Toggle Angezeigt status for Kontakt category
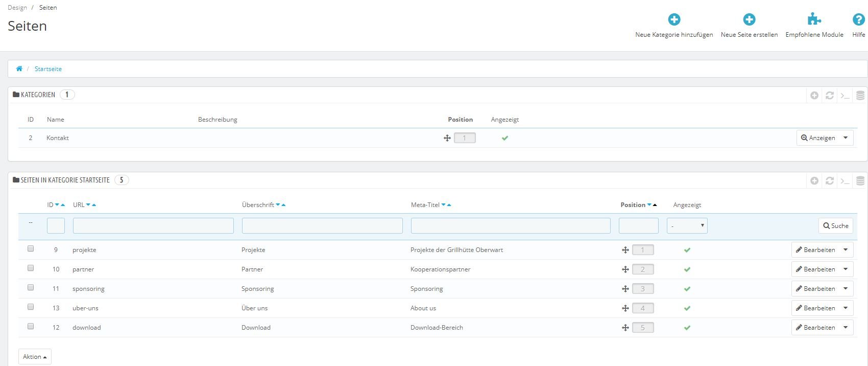The height and width of the screenshot is (366, 868). [x=505, y=138]
